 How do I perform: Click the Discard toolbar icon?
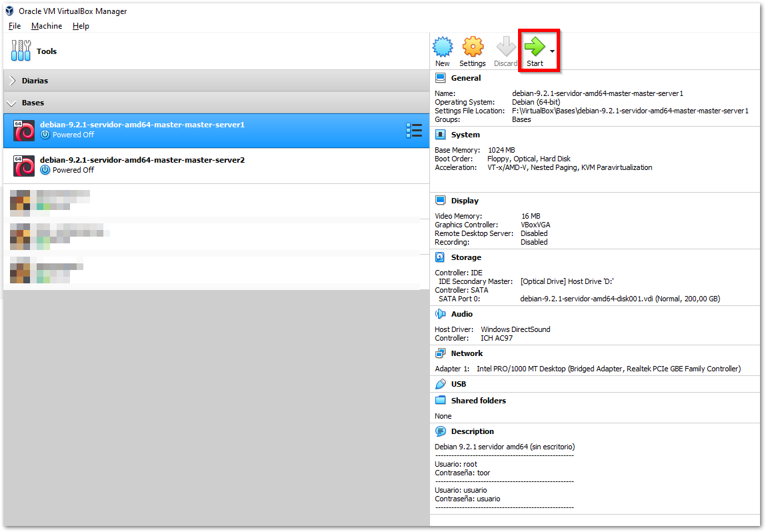pyautogui.click(x=505, y=47)
